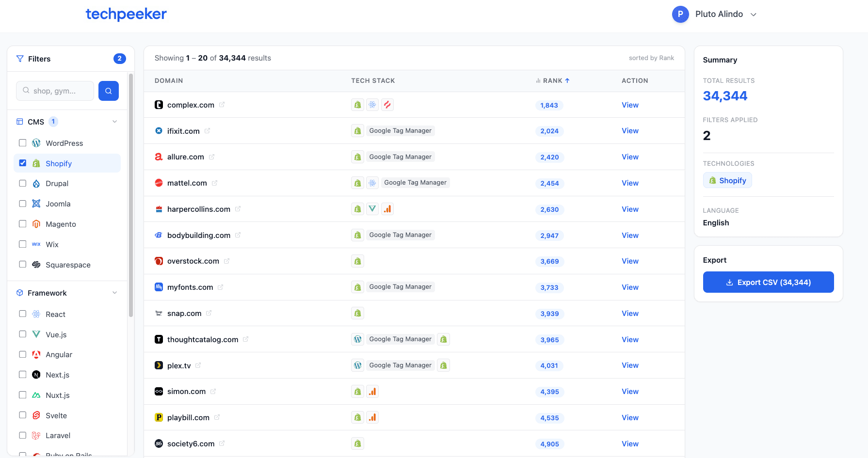Collapse the CMS filter section
The width and height of the screenshot is (868, 458).
(114, 121)
